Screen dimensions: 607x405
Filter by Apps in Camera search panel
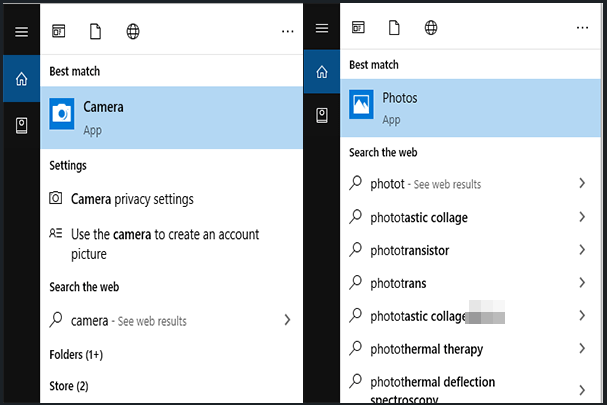tap(58, 31)
